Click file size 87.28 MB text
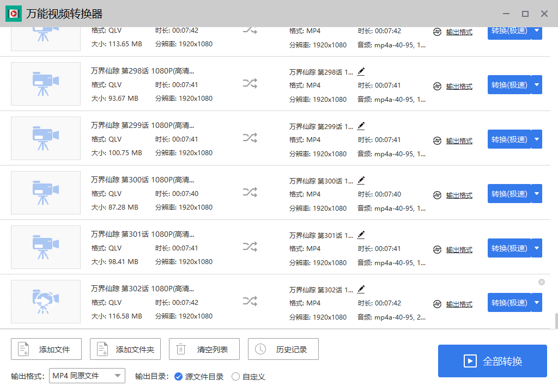The height and width of the screenshot is (392, 558). pyautogui.click(x=115, y=207)
